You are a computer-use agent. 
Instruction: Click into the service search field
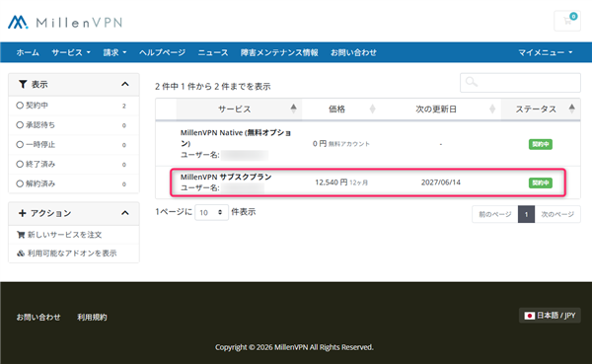[x=520, y=83]
